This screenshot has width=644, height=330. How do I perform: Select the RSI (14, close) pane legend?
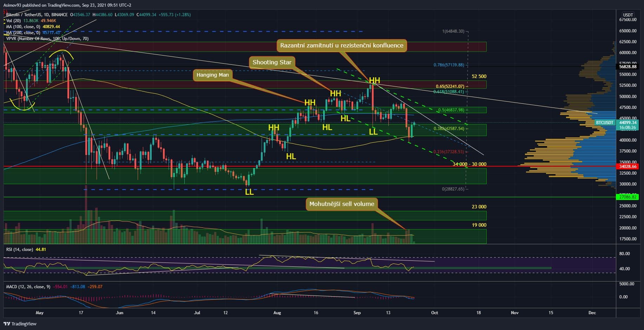click(20, 250)
